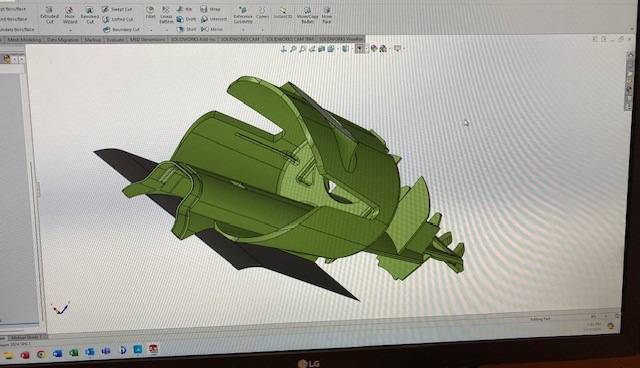Choose the Swept Cut feature
Image resolution: width=640 pixels, height=368 pixels.
(117, 9)
